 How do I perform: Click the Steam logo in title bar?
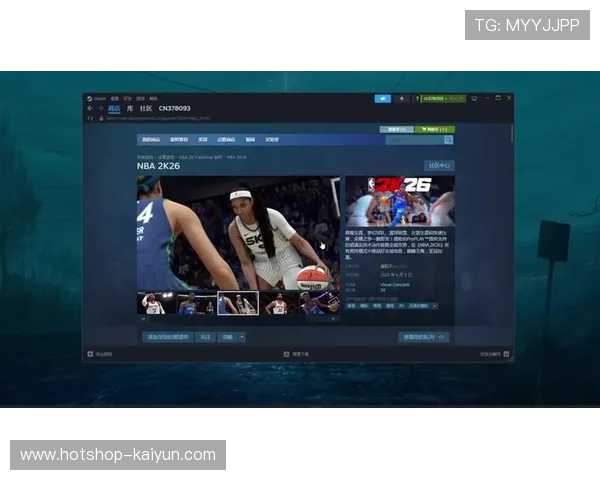pos(90,98)
